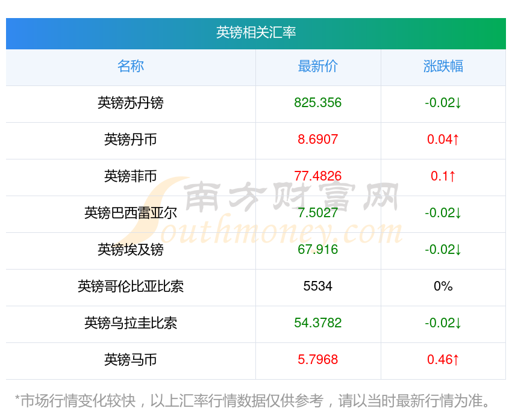Screen dimensions: 512x420
Task: Click the -0.02↓ change for 英镑埃及镑
Action: 443,250
